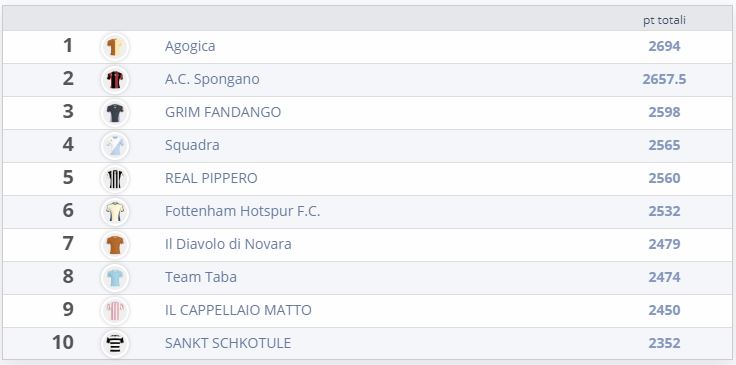Select the Fottenham Hotspur F.C. team name

click(x=243, y=211)
